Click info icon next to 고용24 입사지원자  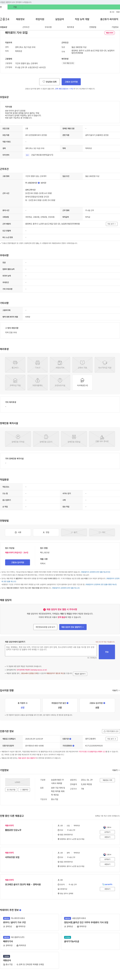coord(104,703)
